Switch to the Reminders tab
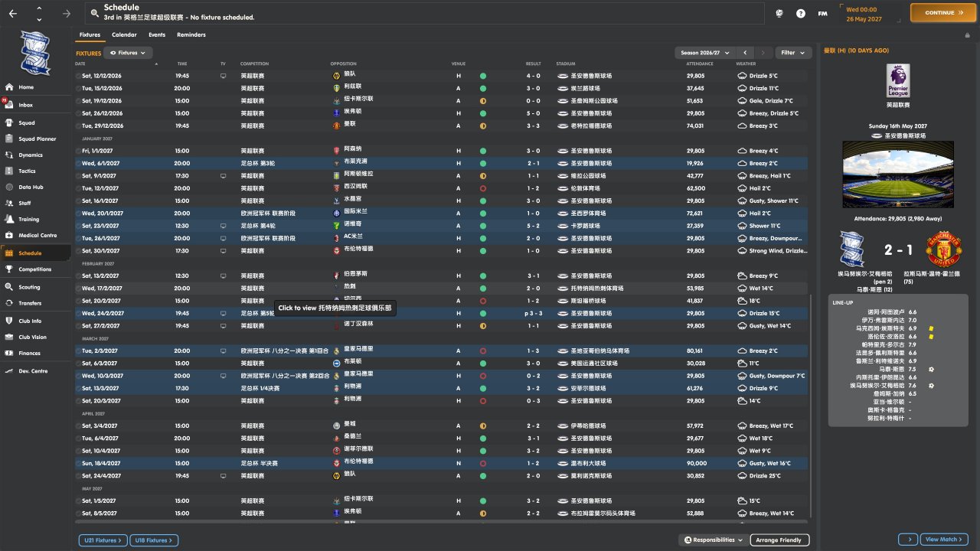 click(191, 34)
